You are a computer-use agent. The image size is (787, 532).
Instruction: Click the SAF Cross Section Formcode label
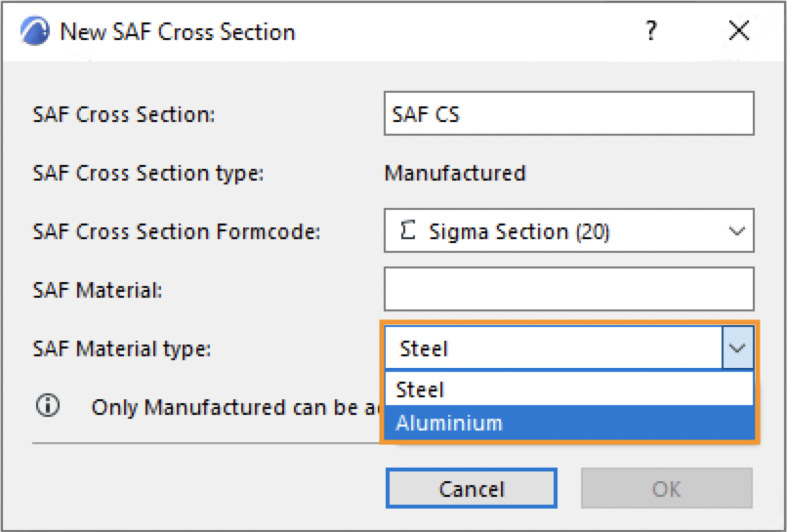177,232
